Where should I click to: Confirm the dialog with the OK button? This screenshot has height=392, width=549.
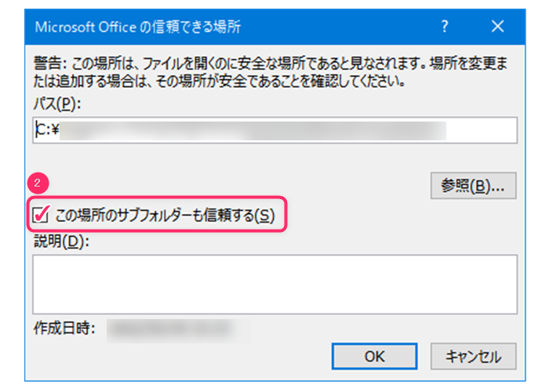374,355
